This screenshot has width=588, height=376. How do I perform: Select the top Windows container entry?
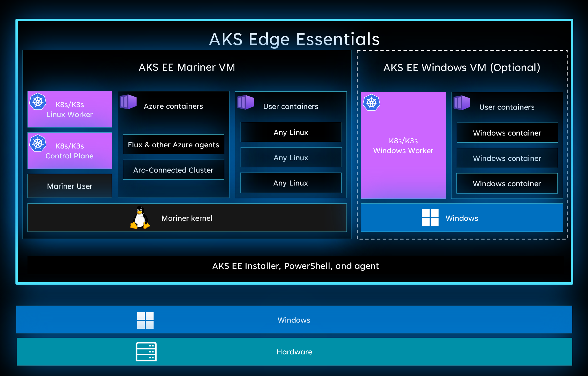507,133
